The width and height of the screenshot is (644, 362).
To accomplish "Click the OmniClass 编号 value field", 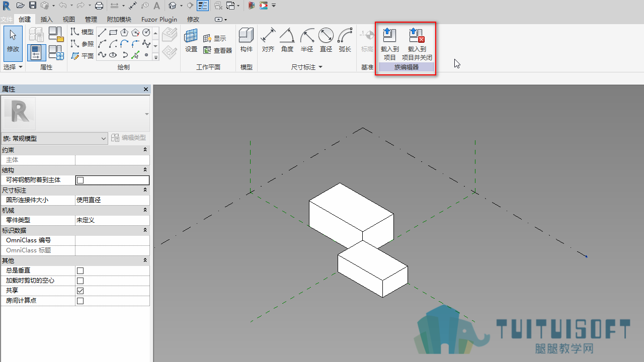I will pos(112,240).
